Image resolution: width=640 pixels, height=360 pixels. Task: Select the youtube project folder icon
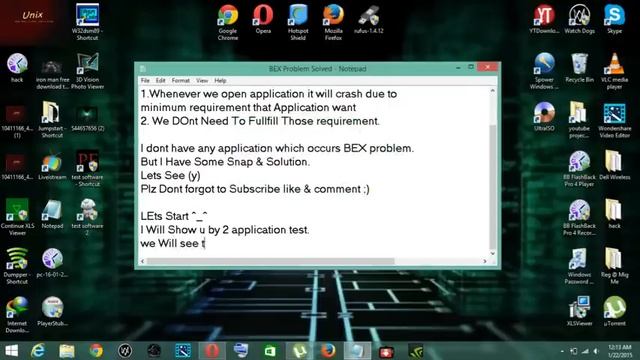click(x=579, y=120)
